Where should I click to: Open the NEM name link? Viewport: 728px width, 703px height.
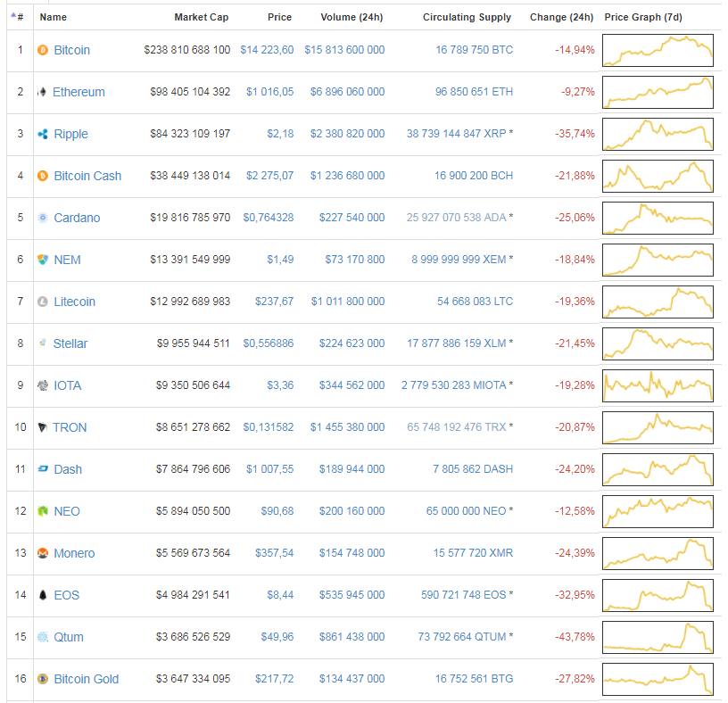pyautogui.click(x=67, y=260)
